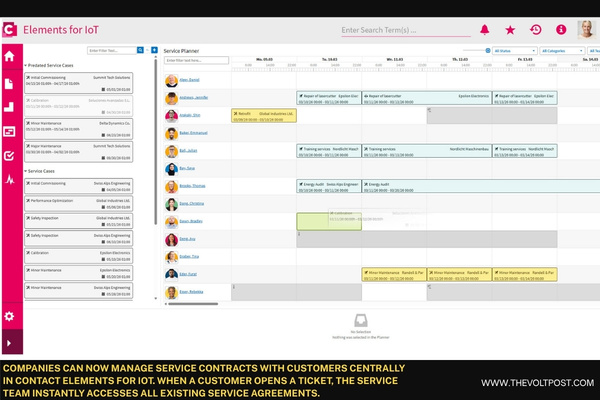Click the horizontal scrollbar below employee list

(x=193, y=304)
